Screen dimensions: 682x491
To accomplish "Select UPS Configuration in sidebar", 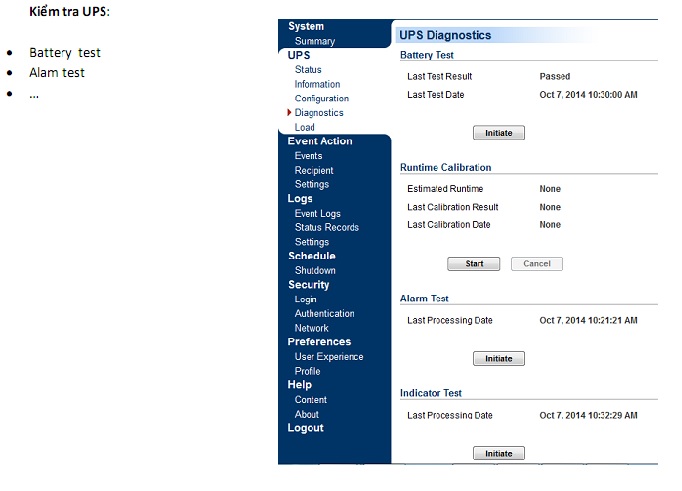I will [x=321, y=98].
